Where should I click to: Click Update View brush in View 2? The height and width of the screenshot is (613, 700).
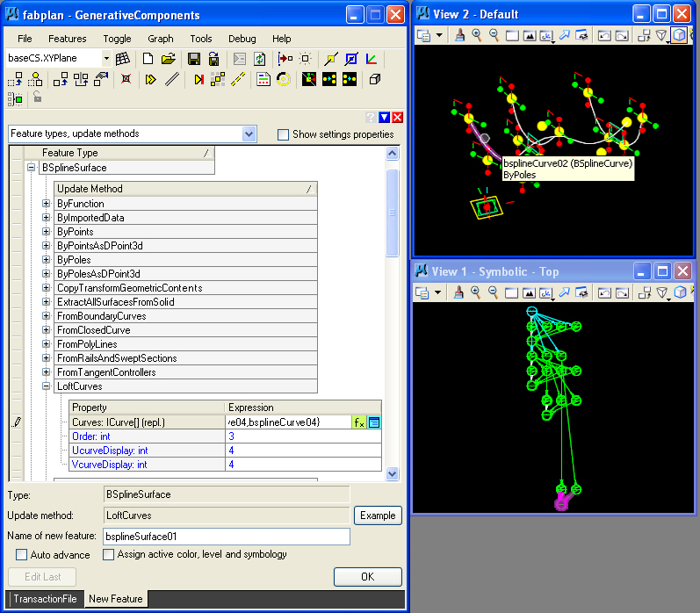[x=460, y=35]
